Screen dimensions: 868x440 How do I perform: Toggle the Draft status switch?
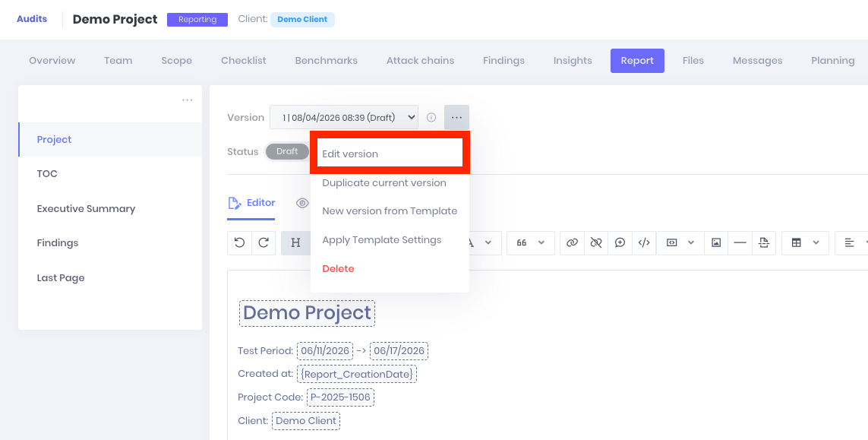(287, 151)
